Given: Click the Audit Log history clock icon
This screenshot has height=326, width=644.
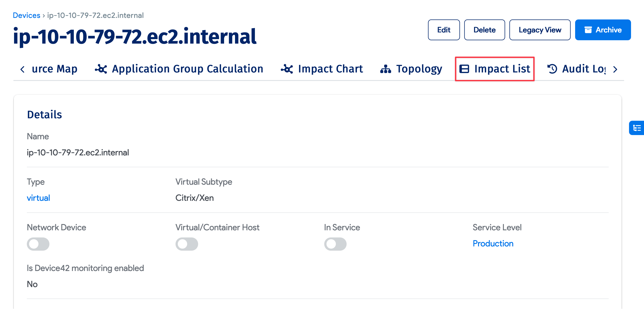Looking at the screenshot, I should pos(553,69).
